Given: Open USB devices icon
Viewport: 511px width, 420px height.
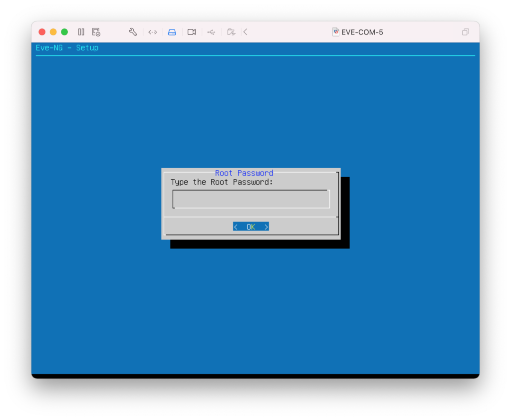Looking at the screenshot, I should (211, 32).
